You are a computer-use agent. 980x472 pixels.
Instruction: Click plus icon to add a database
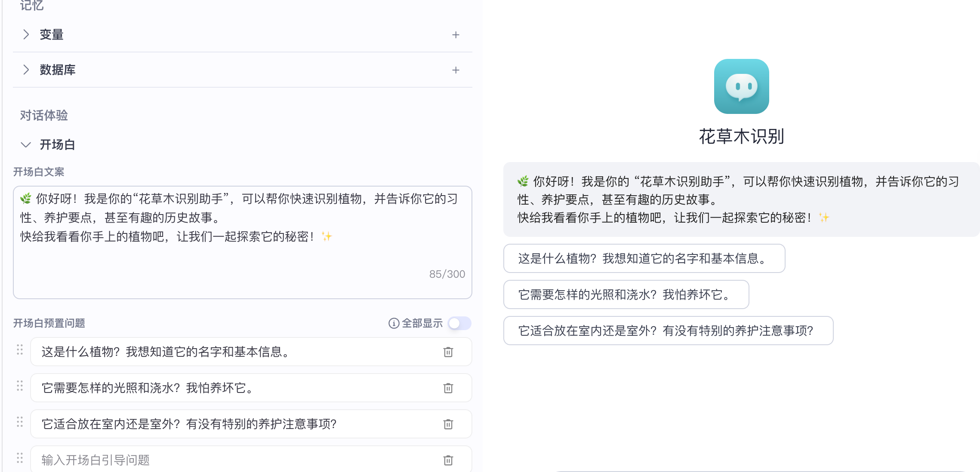coord(456,70)
